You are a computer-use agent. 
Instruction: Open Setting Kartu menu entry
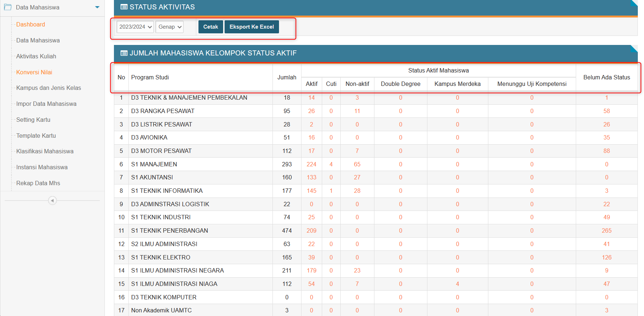(x=33, y=120)
